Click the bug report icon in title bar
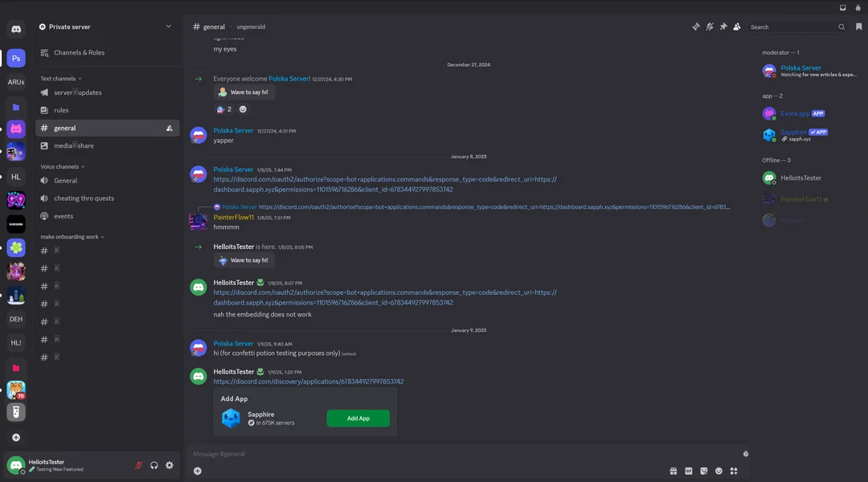Screen dimensions: 868x482 858,8
